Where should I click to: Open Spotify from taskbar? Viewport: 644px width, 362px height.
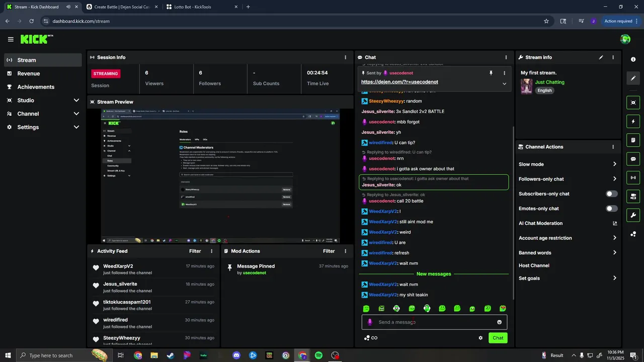click(318, 355)
